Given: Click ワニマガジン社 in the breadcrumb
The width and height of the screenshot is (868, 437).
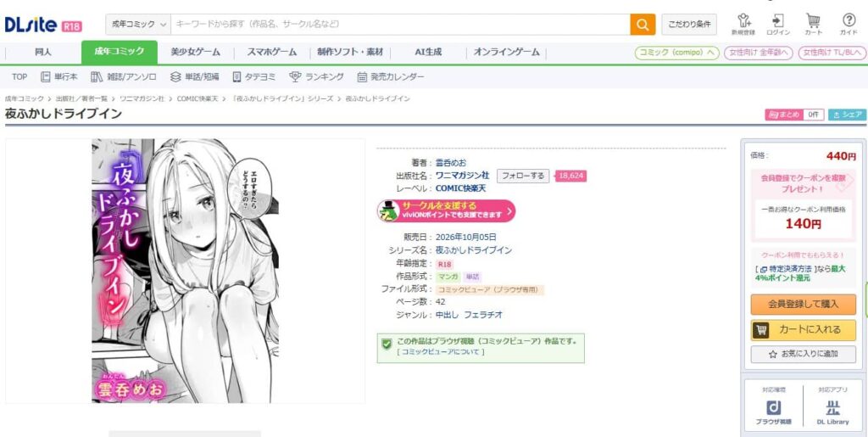Looking at the screenshot, I should pos(142,98).
